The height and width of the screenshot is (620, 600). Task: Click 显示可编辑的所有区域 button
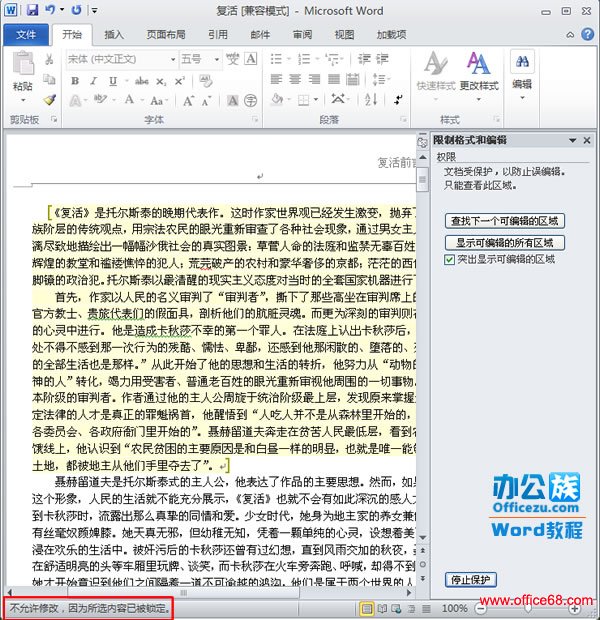[505, 243]
